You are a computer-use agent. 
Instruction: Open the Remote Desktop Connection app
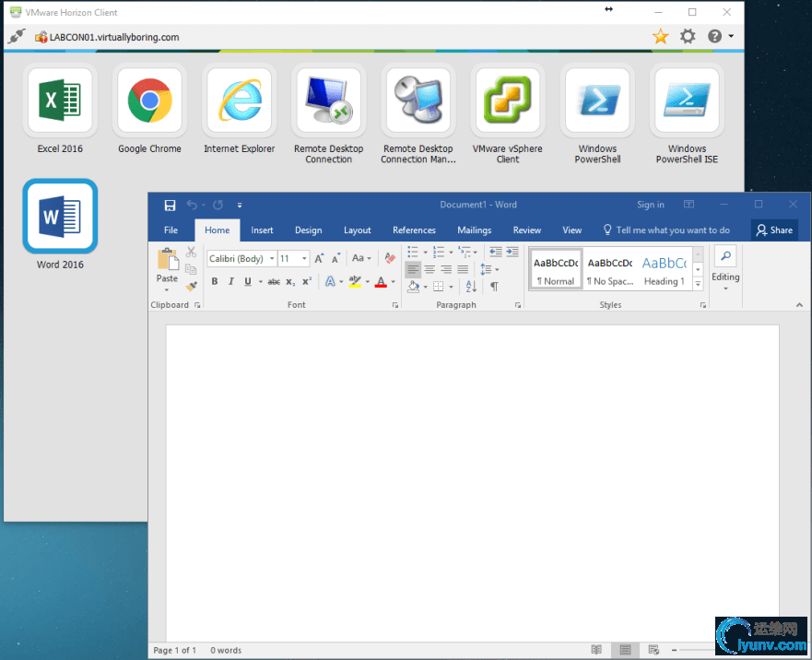click(329, 100)
